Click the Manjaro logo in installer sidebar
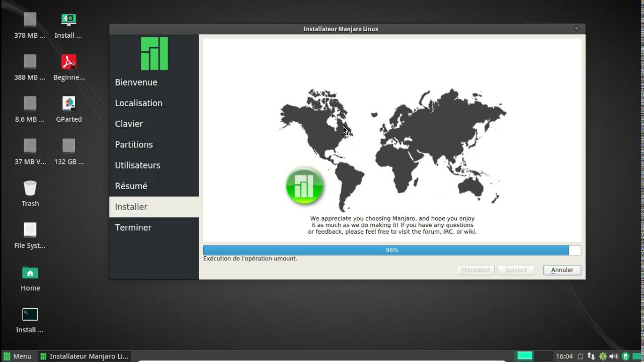Image resolution: width=644 pixels, height=362 pixels. point(154,53)
